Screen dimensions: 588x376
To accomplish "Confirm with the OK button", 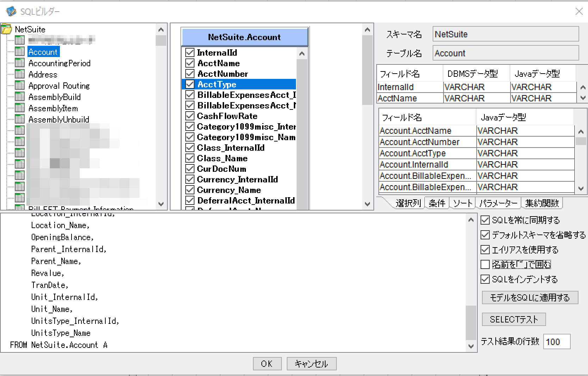I will 267,364.
